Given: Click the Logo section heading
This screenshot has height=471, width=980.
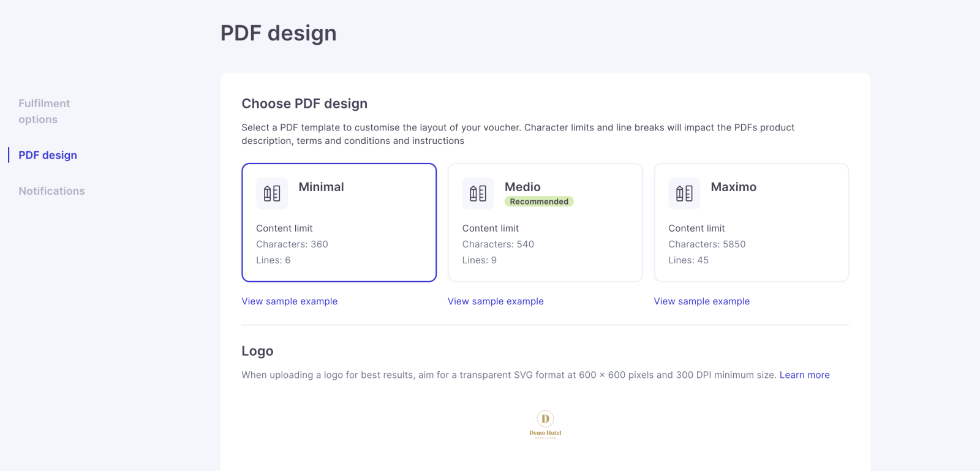Looking at the screenshot, I should 257,351.
